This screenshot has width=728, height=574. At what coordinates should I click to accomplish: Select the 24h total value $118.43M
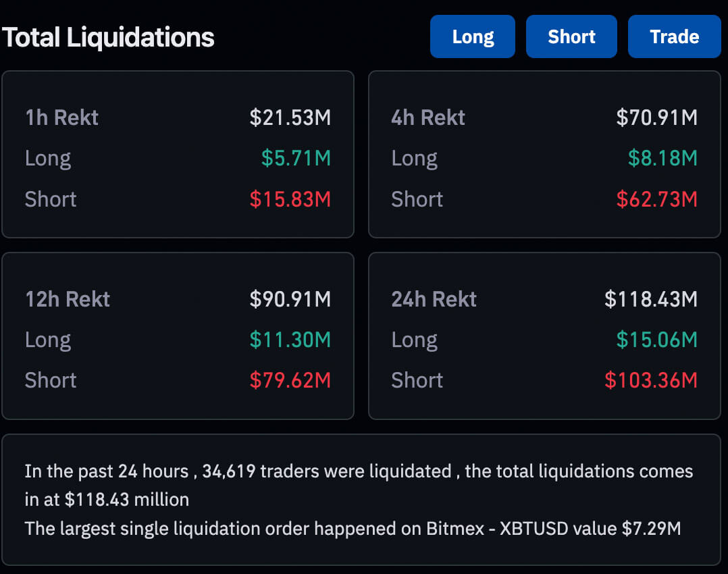click(x=651, y=299)
